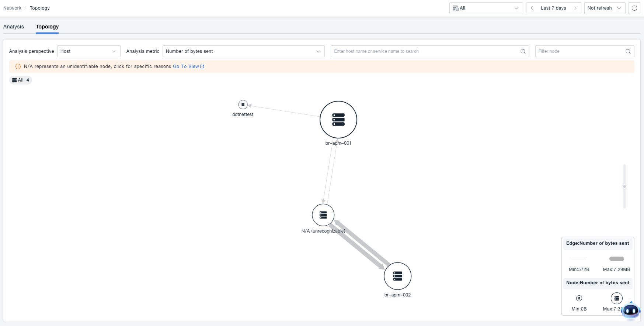The height and width of the screenshot is (326, 644).
Task: Click the zoom slider handle on right
Action: coord(624,186)
